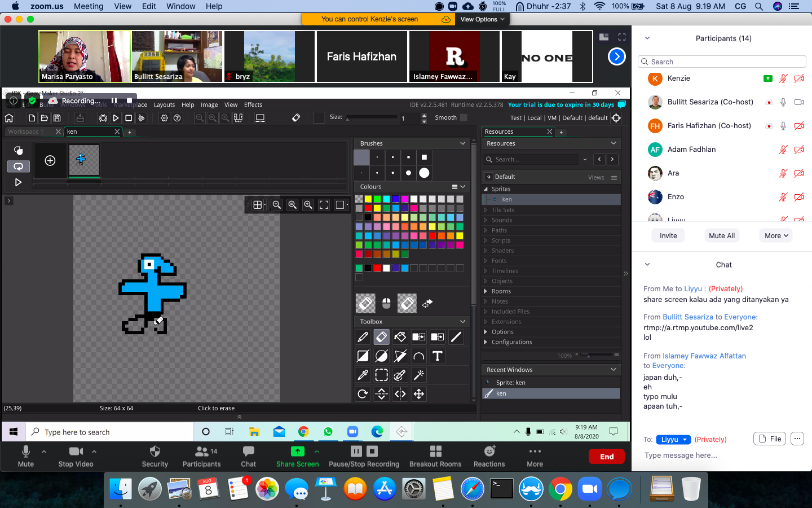Screen dimensions: 812x508
Task: Expand the Options folder in Resources
Action: [x=486, y=332]
